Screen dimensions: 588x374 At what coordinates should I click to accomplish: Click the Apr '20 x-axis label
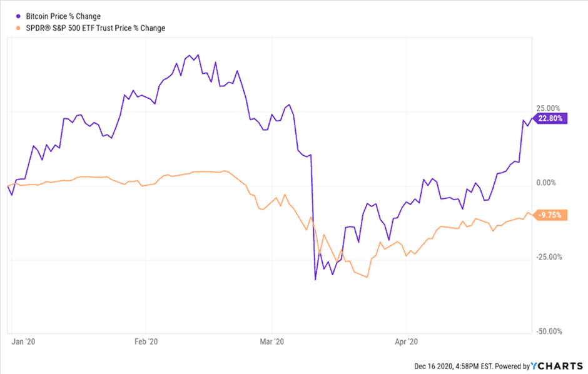click(407, 342)
